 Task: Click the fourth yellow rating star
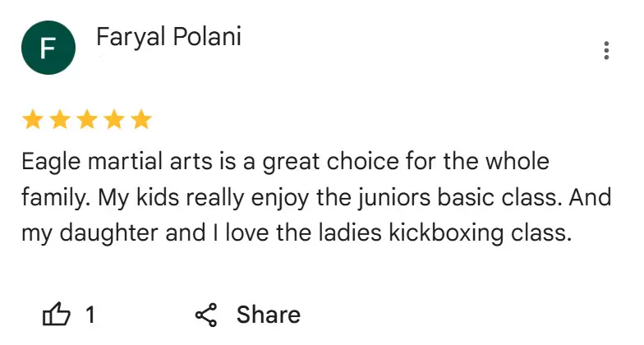(114, 120)
